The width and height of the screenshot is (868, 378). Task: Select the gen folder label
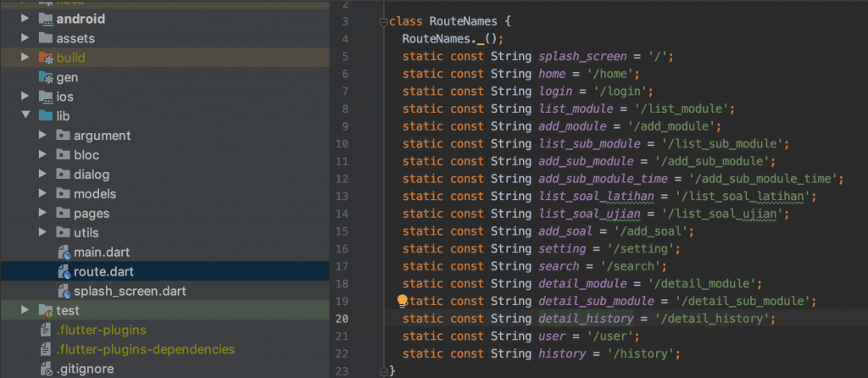click(67, 77)
